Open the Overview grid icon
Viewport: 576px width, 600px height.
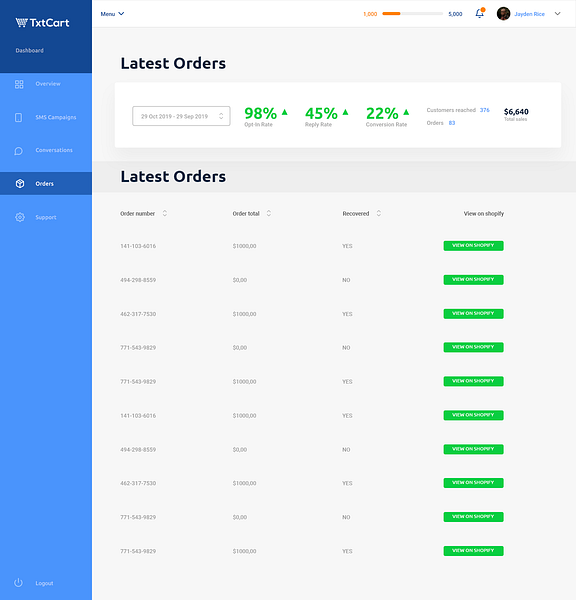tap(19, 84)
